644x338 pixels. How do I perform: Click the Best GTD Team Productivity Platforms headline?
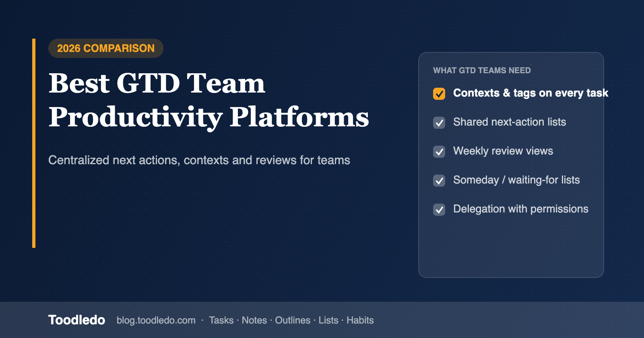(x=209, y=101)
